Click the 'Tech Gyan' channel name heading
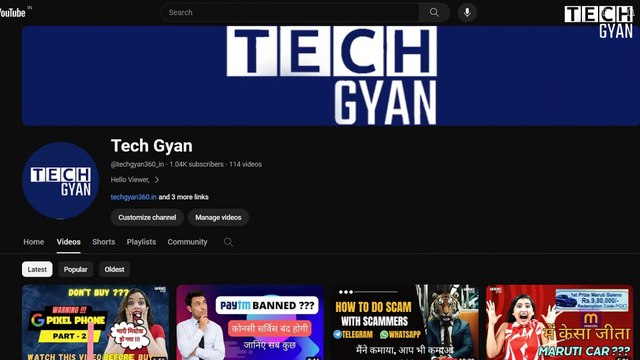The height and width of the screenshot is (360, 640). pos(152,146)
